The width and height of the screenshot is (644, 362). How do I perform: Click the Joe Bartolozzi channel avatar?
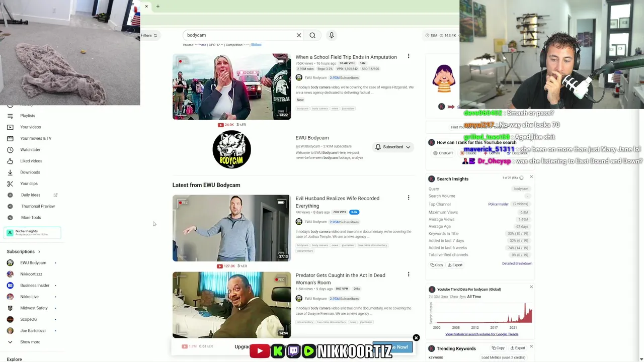(x=10, y=331)
